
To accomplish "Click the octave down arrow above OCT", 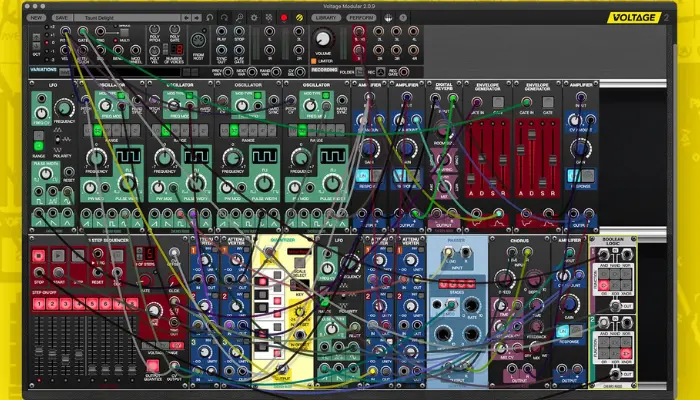I will pyautogui.click(x=36, y=46).
